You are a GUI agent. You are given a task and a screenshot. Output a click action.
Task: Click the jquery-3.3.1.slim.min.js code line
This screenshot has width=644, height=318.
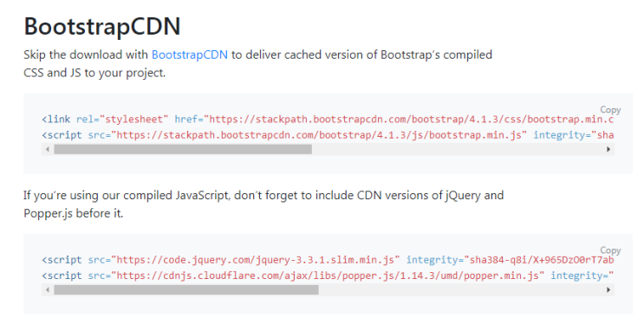tap(328, 260)
